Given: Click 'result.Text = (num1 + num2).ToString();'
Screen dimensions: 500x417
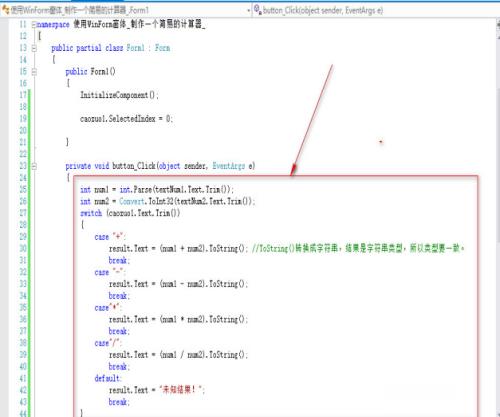Looking at the screenshot, I should coord(178,249).
